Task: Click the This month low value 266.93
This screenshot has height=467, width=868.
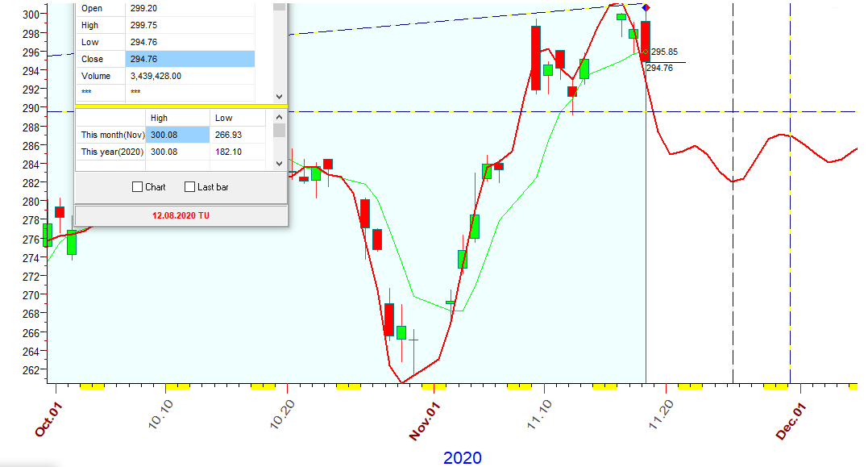Action: [x=239, y=135]
